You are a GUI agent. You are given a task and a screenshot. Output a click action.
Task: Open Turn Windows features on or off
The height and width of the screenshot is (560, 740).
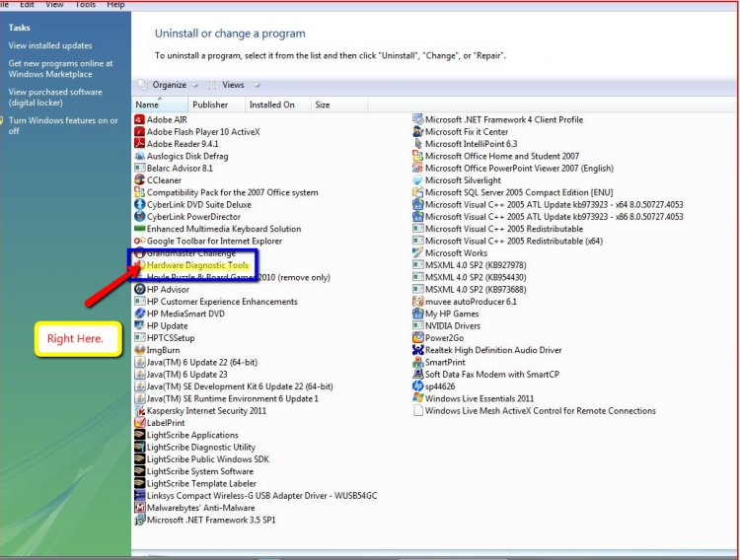[x=63, y=125]
